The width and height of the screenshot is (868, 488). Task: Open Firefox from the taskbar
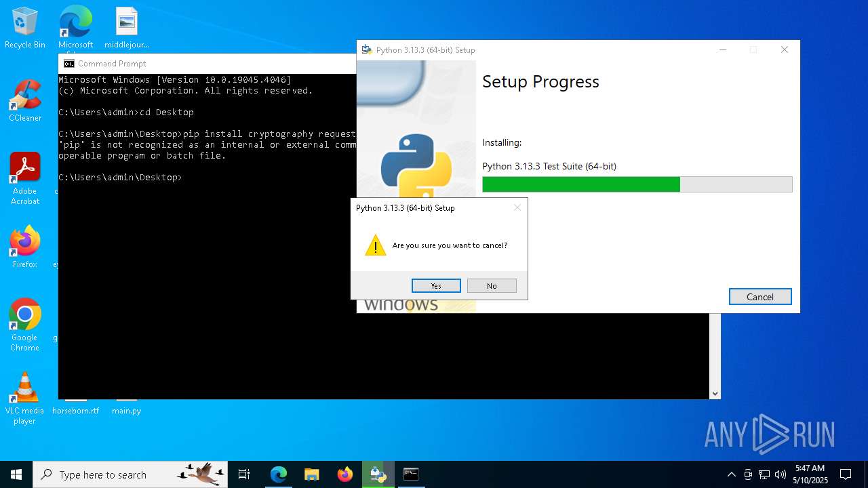click(345, 474)
